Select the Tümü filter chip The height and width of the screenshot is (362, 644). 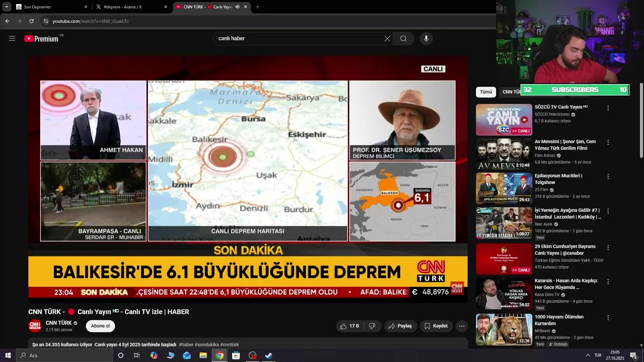(486, 92)
